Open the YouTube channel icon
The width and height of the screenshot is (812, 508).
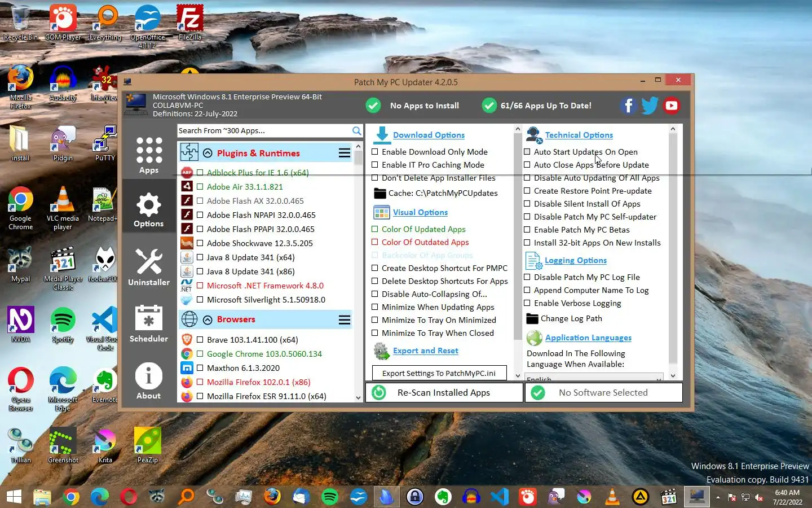[x=671, y=106]
